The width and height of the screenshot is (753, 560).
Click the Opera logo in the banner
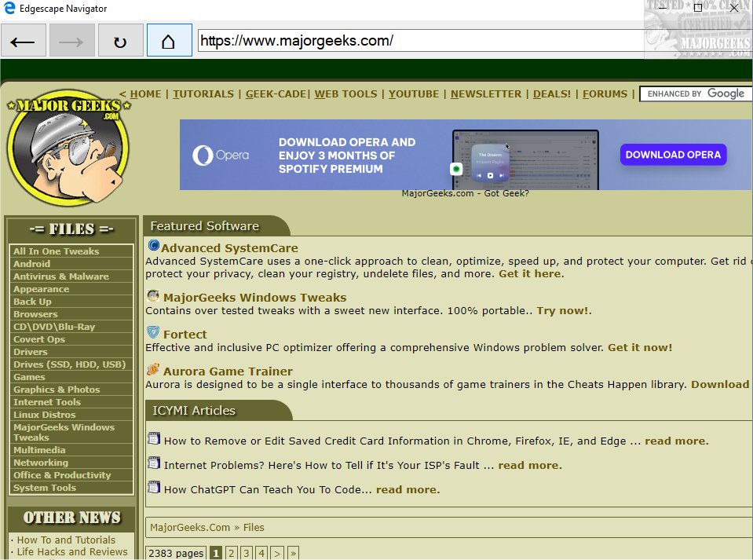coord(221,156)
